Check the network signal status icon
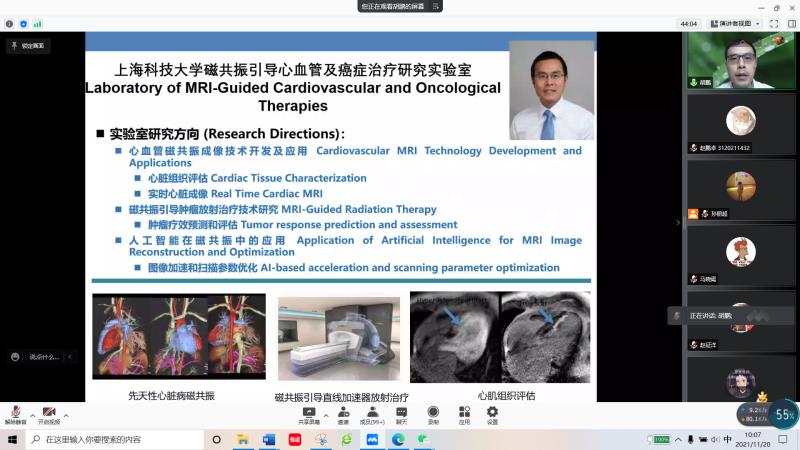Viewport: 800px width, 450px height. pyautogui.click(x=38, y=23)
